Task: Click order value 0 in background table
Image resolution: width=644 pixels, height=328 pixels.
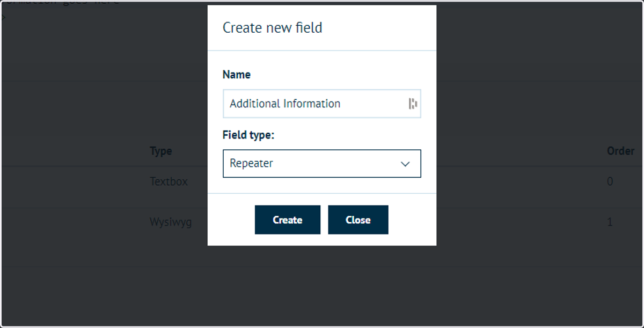Action: pyautogui.click(x=610, y=181)
